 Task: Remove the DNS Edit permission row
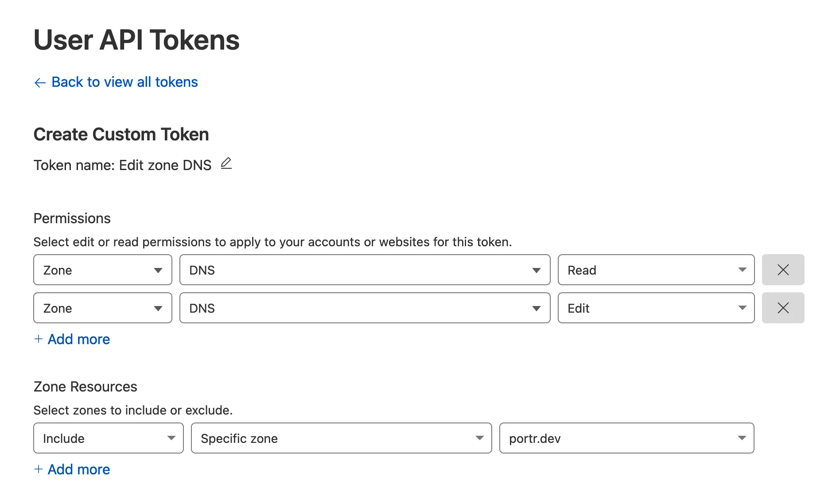click(783, 308)
